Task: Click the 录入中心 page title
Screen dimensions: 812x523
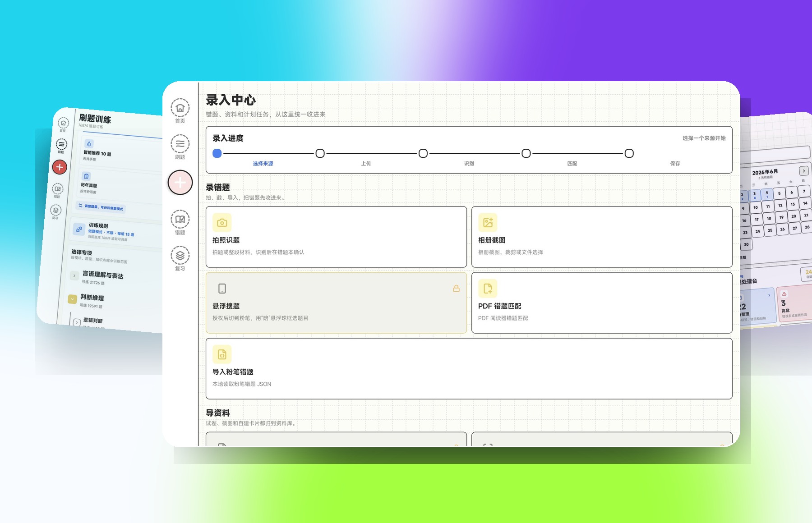Action: click(231, 100)
